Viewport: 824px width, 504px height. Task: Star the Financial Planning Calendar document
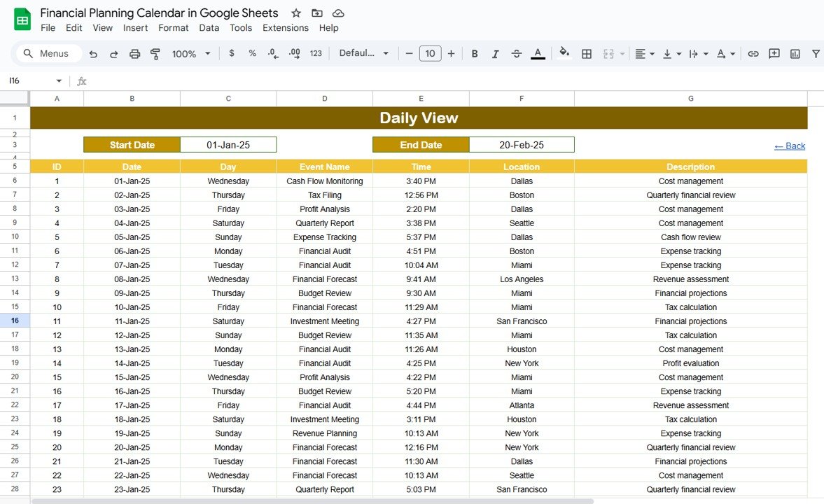[296, 13]
